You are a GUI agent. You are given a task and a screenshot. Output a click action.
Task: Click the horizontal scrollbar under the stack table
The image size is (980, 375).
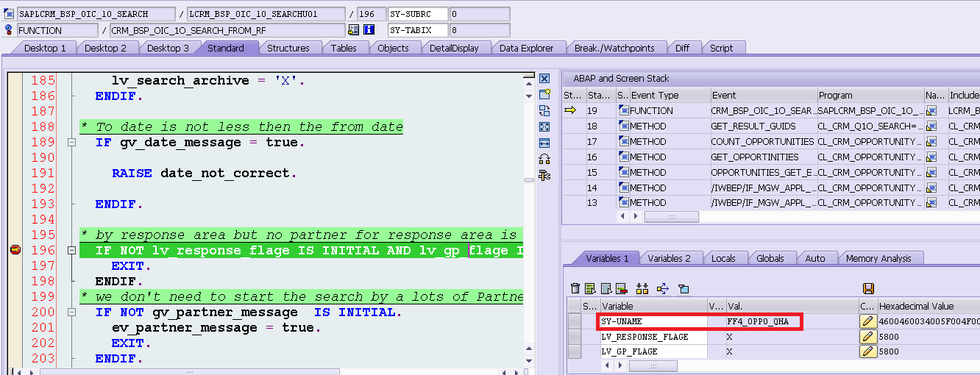671,217
